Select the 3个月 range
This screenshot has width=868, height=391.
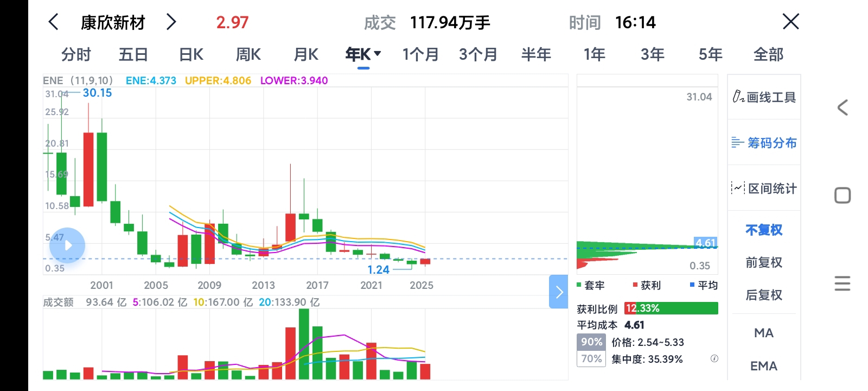[478, 54]
